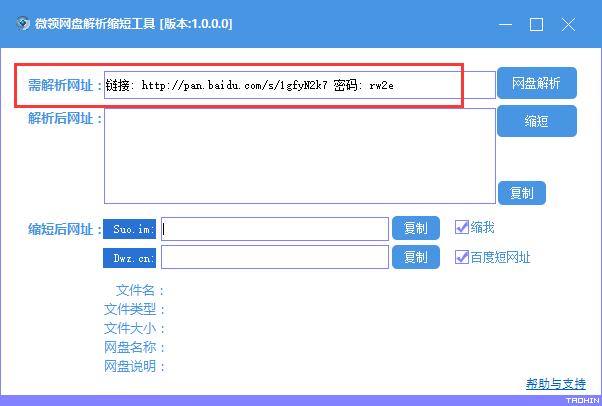Focus the Dwz.cn shortened URL field
This screenshot has height=406, width=602.
point(275,257)
